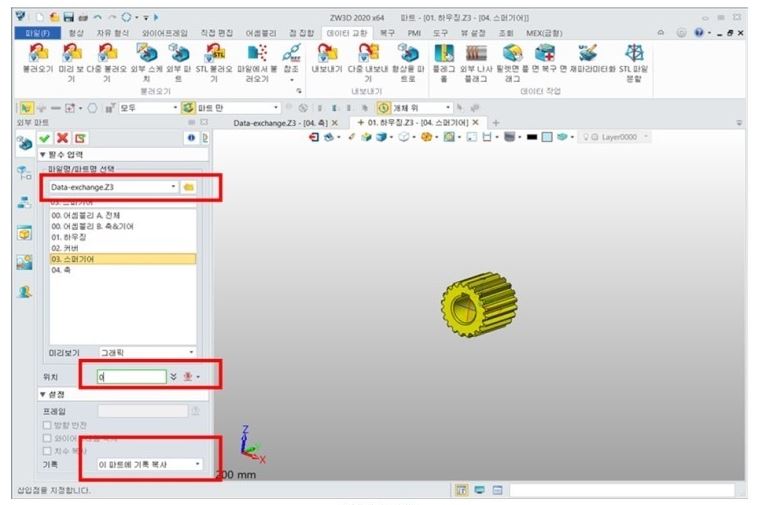Click the red X cancel button
Image resolution: width=759 pixels, height=505 pixels.
(62, 138)
